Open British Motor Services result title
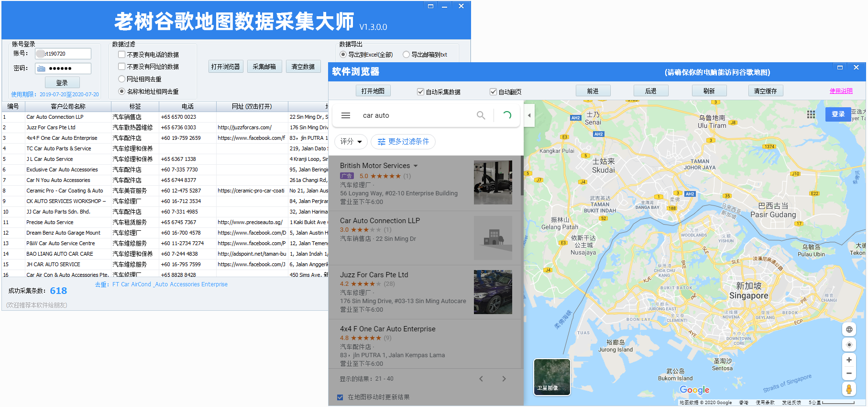 click(x=375, y=166)
